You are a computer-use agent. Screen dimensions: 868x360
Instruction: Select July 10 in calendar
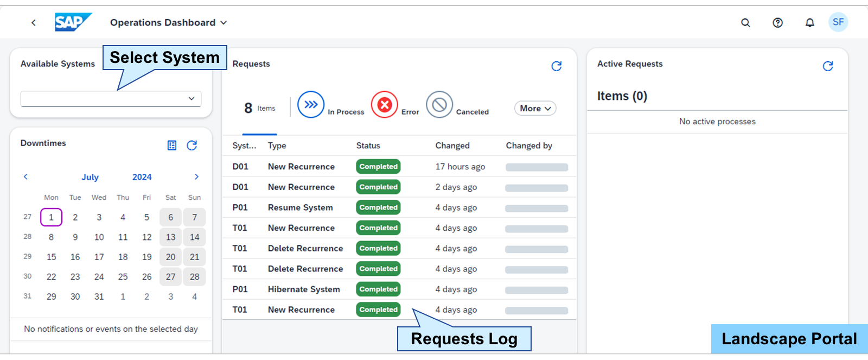(99, 237)
